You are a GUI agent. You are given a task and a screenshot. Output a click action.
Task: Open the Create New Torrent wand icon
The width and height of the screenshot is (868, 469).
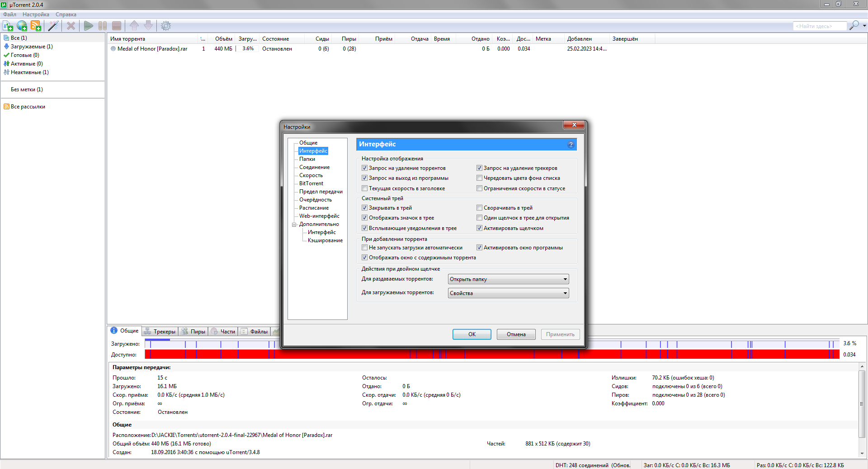pyautogui.click(x=53, y=26)
